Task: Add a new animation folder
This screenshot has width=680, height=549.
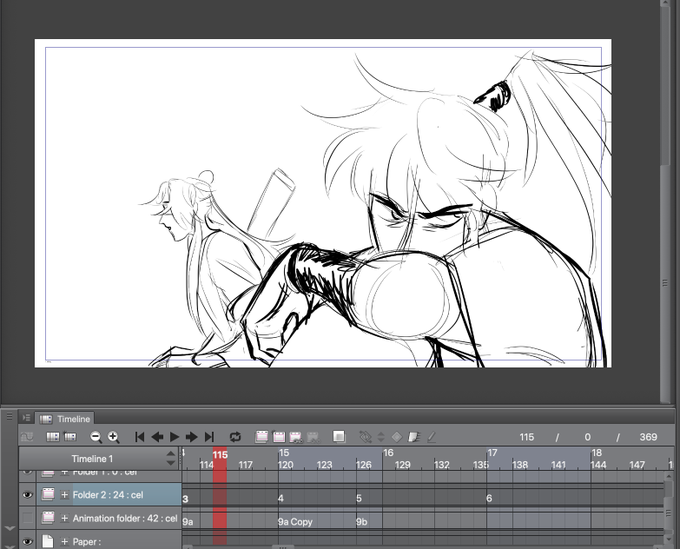Action: tap(262, 437)
